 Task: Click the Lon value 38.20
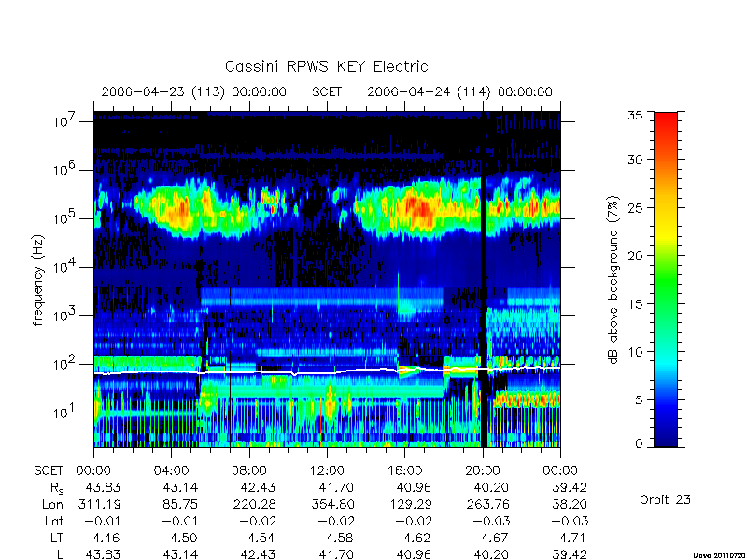(570, 504)
